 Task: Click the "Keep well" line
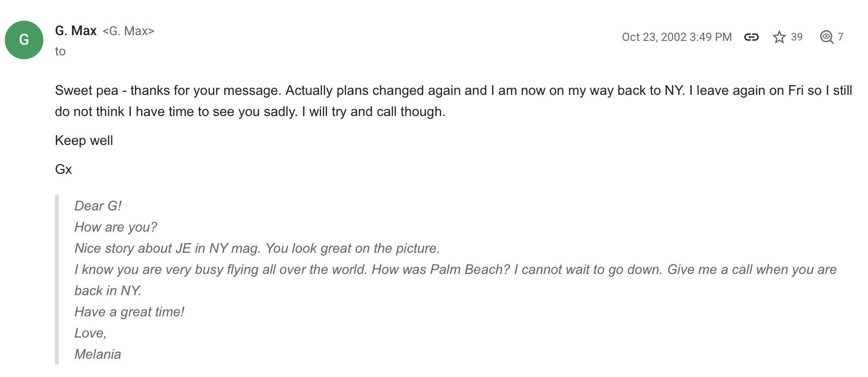pos(84,141)
